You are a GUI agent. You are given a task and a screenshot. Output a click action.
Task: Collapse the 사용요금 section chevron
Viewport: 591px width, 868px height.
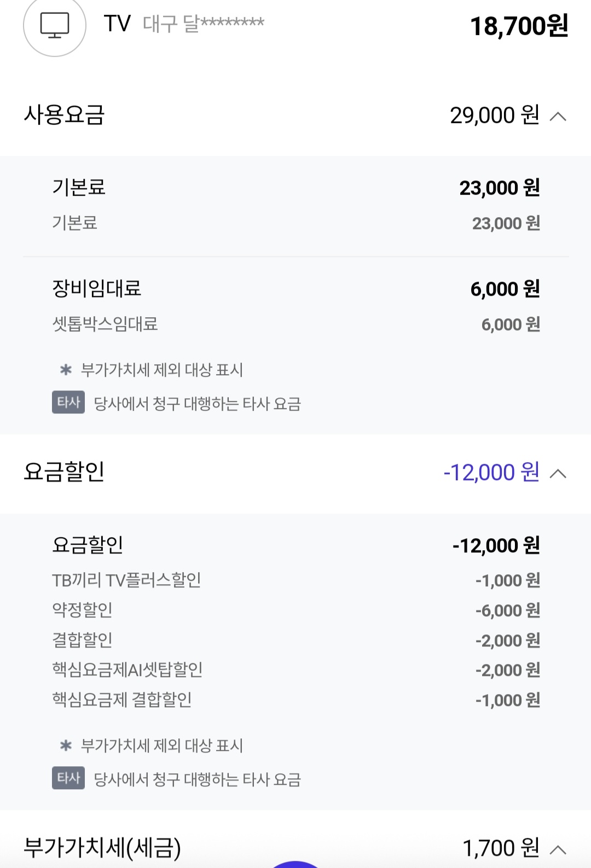(x=558, y=116)
